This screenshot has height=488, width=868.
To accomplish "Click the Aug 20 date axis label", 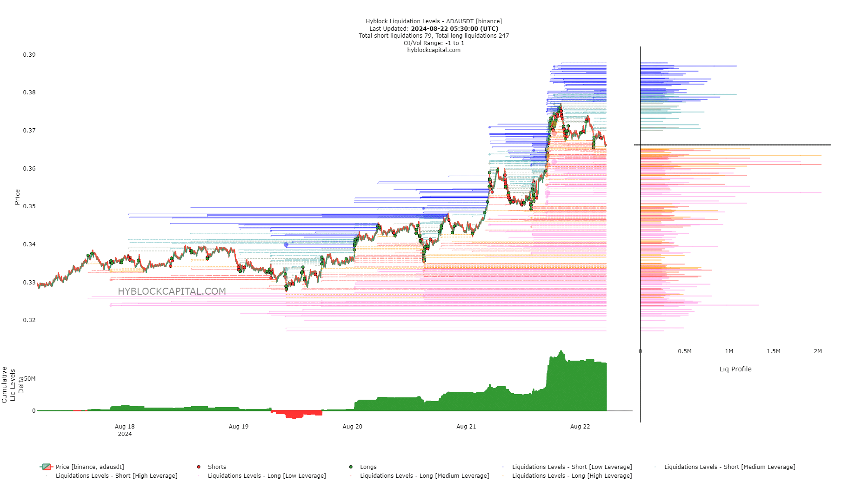I will [352, 427].
